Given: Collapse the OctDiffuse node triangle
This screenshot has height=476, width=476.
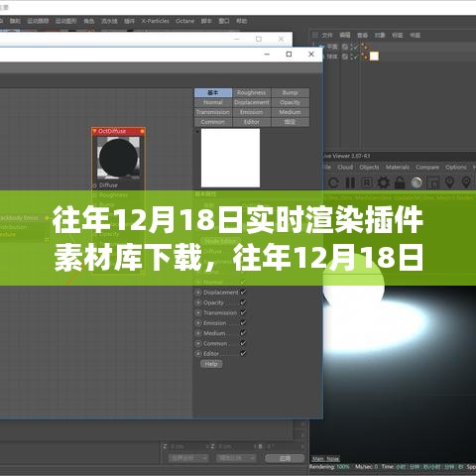Looking at the screenshot, I should point(94,131).
